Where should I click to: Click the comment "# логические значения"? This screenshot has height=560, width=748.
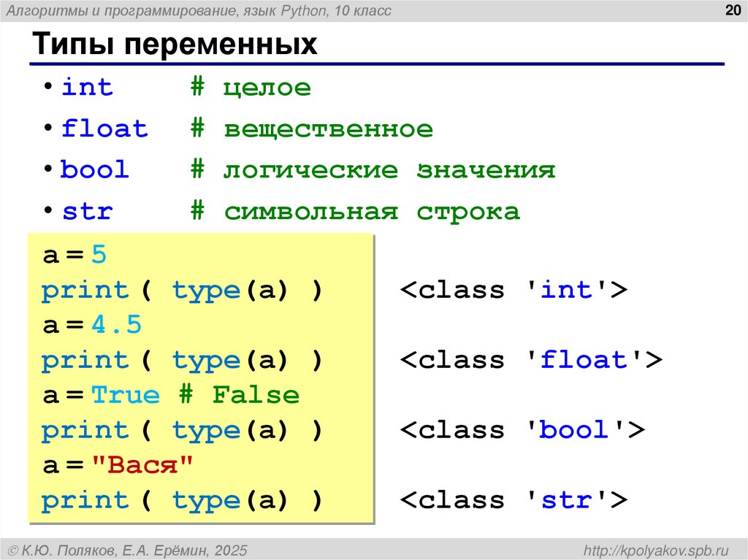click(x=373, y=170)
